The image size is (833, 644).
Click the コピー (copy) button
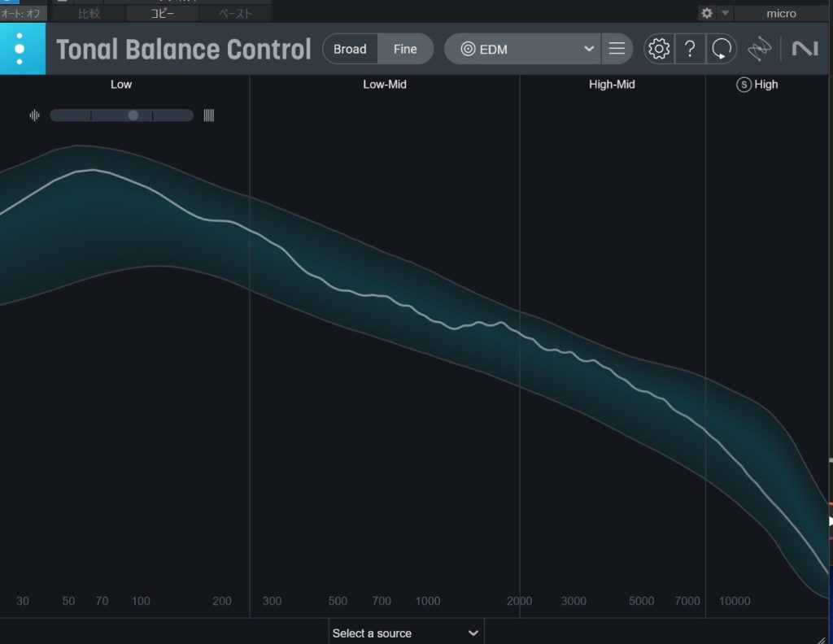[162, 14]
